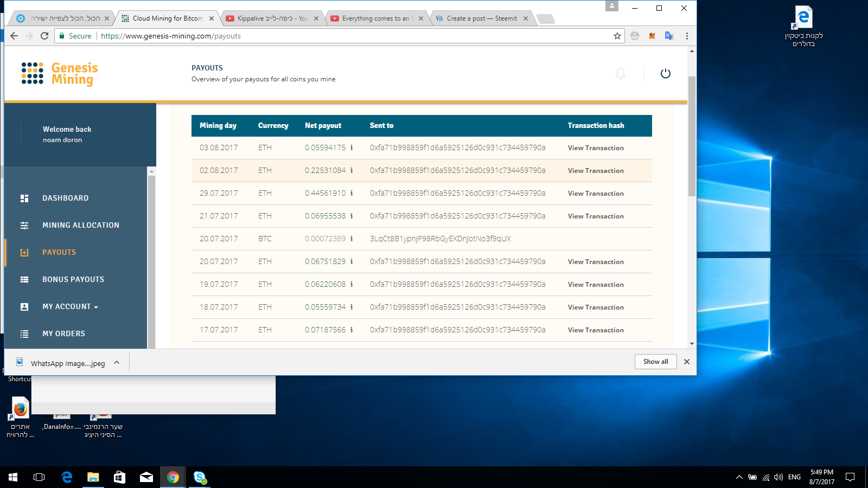This screenshot has width=868, height=488.
Task: Select the BTC address 3LqCt8B1ypnjP98RbGyEXDnJotNo3f9qUX
Action: click(441, 239)
